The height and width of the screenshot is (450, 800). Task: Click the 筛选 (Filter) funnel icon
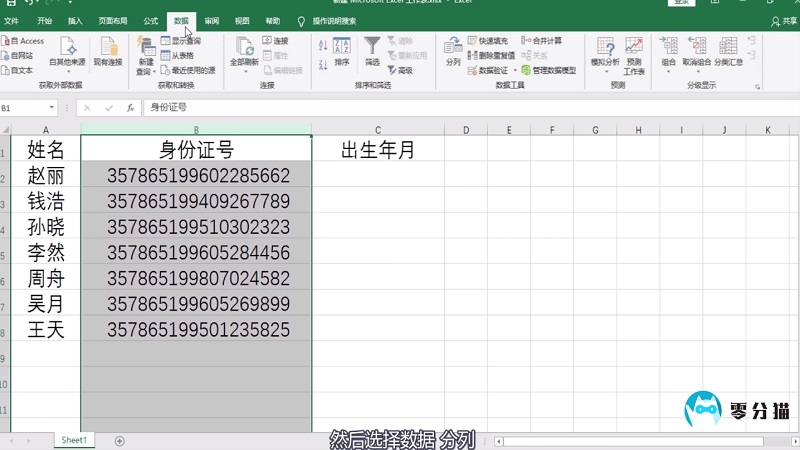click(x=372, y=49)
